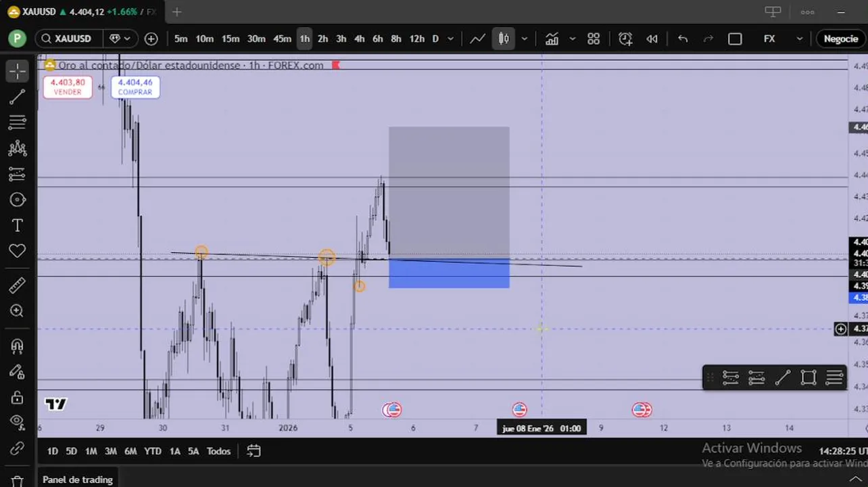The width and height of the screenshot is (868, 487).
Task: Hide all drawings with eye icon
Action: coord(17,423)
